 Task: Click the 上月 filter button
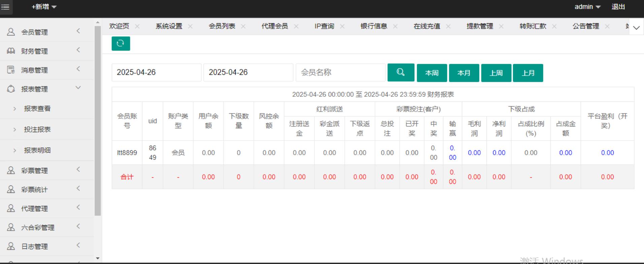point(528,73)
